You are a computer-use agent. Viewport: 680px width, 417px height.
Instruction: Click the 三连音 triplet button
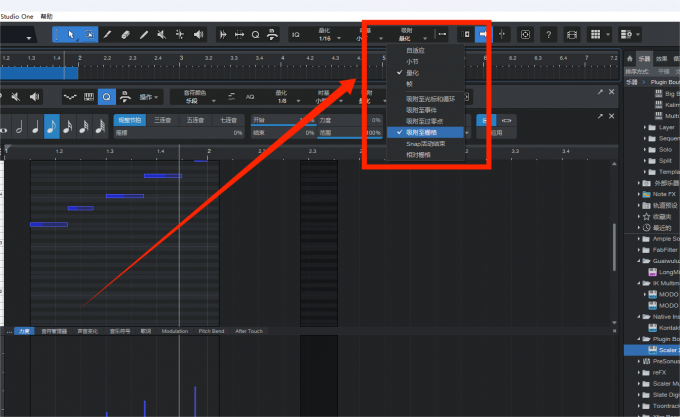point(165,120)
